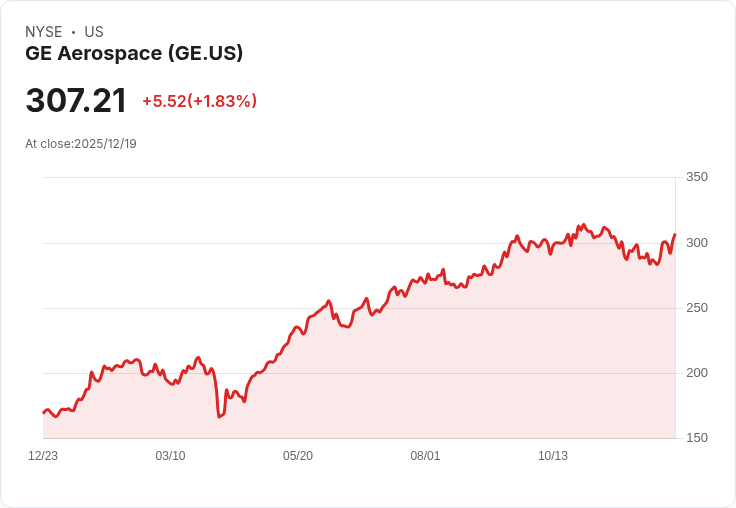Click the At close:2025/12/19 date text
The width and height of the screenshot is (736, 508).
coord(81,144)
